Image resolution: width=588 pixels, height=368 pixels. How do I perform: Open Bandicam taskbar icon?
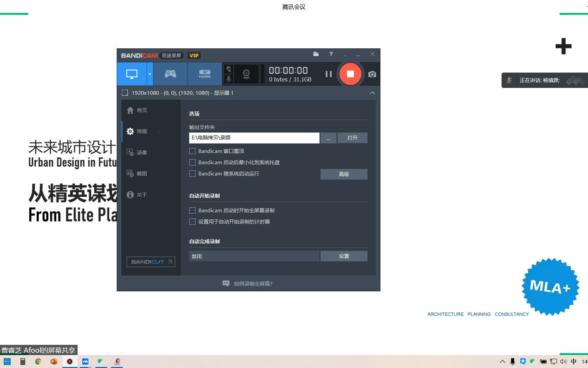[70, 362]
